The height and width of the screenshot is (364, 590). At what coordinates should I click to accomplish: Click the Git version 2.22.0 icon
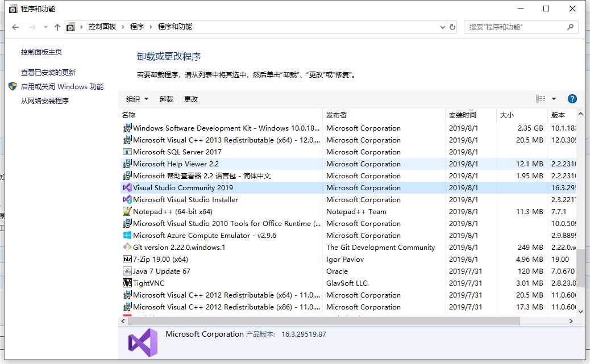[x=127, y=248]
